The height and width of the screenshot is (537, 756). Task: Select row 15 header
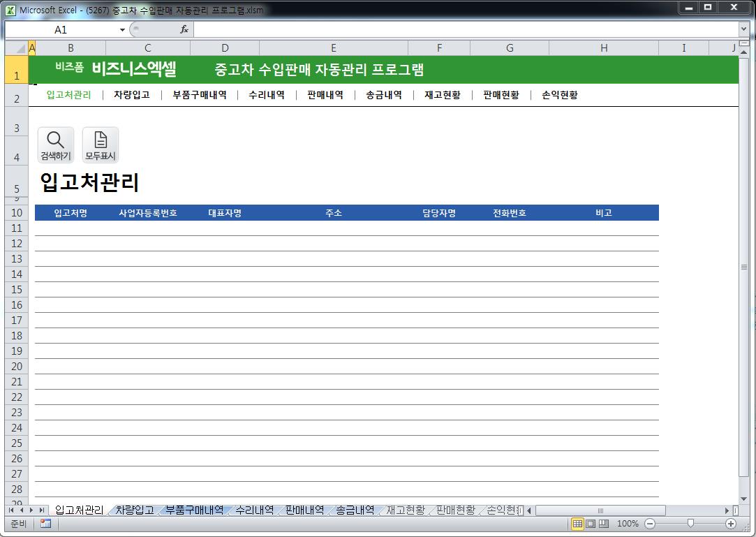[17, 290]
